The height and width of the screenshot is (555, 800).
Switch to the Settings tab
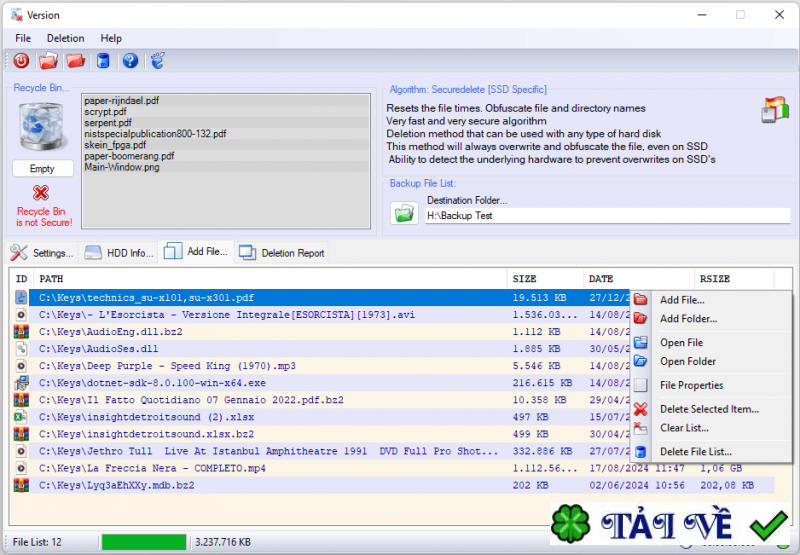[43, 253]
